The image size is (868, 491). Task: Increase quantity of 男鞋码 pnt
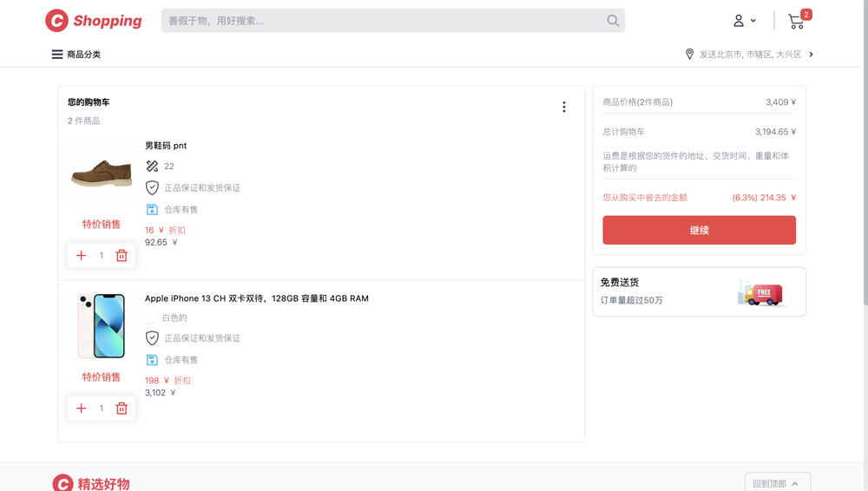[x=81, y=255]
